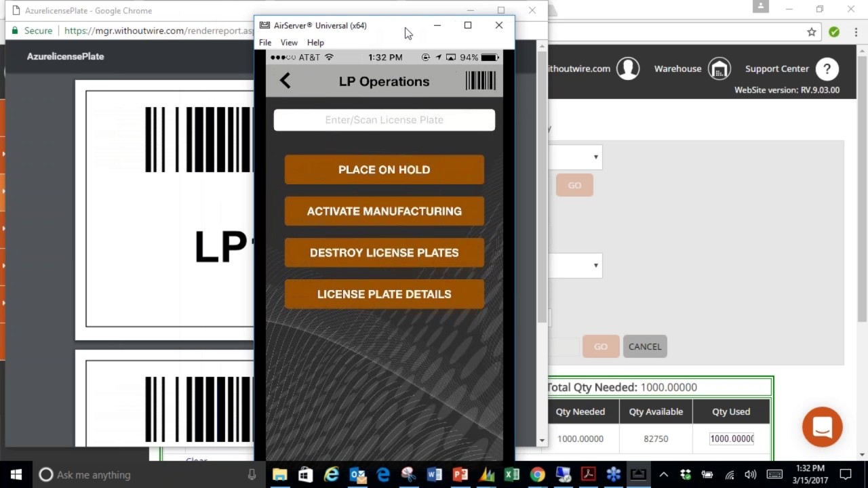Click the scroll-down arrow of the report window
This screenshot has height=488, width=868.
click(x=542, y=441)
